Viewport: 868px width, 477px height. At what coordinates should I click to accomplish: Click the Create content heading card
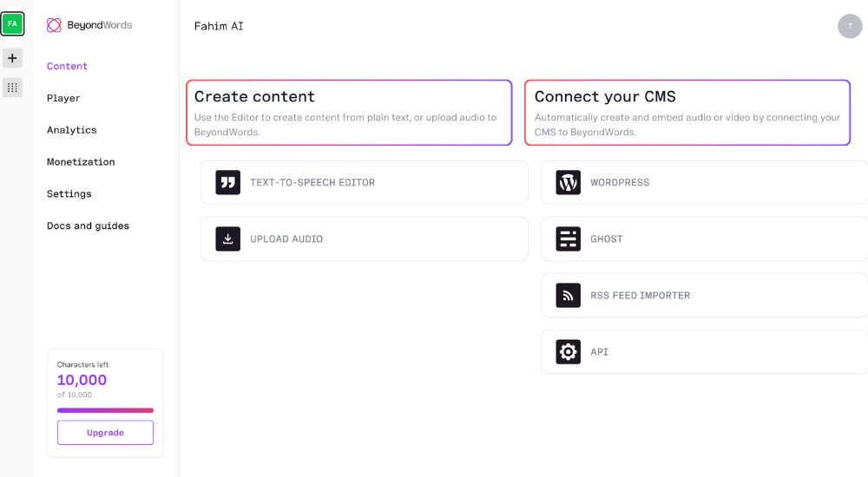click(x=349, y=113)
